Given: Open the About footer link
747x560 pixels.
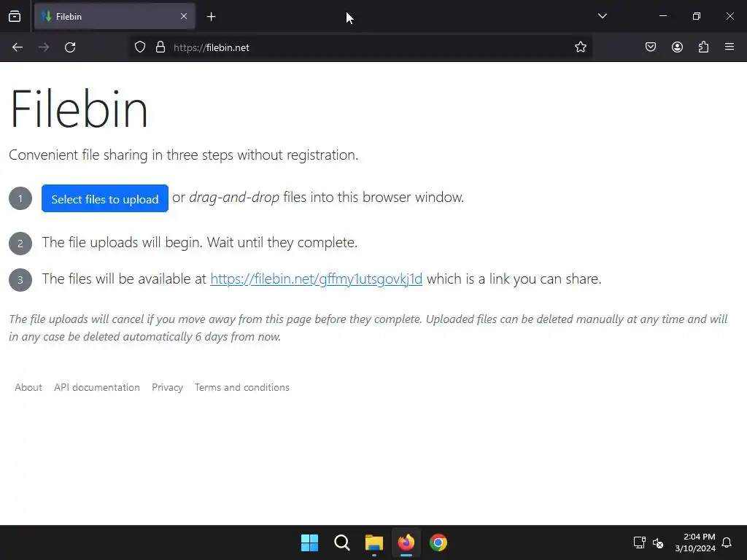Looking at the screenshot, I should [28, 388].
